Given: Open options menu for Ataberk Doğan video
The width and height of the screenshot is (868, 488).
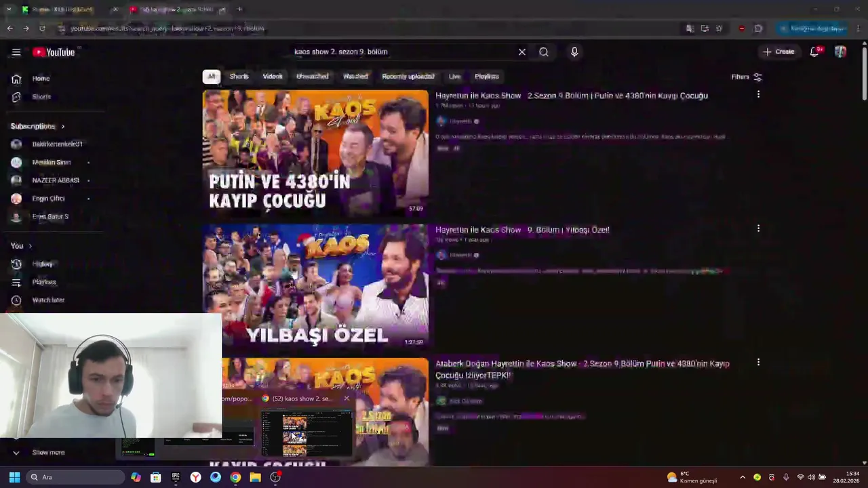Looking at the screenshot, I should (x=758, y=363).
